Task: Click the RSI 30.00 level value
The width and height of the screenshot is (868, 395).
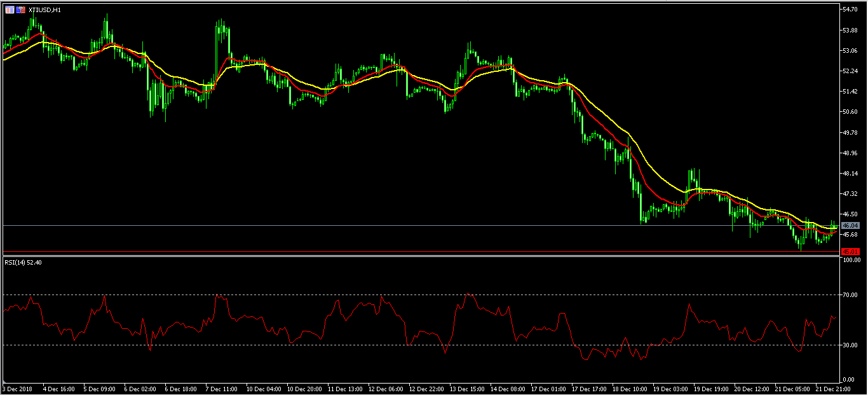Action: (x=850, y=345)
